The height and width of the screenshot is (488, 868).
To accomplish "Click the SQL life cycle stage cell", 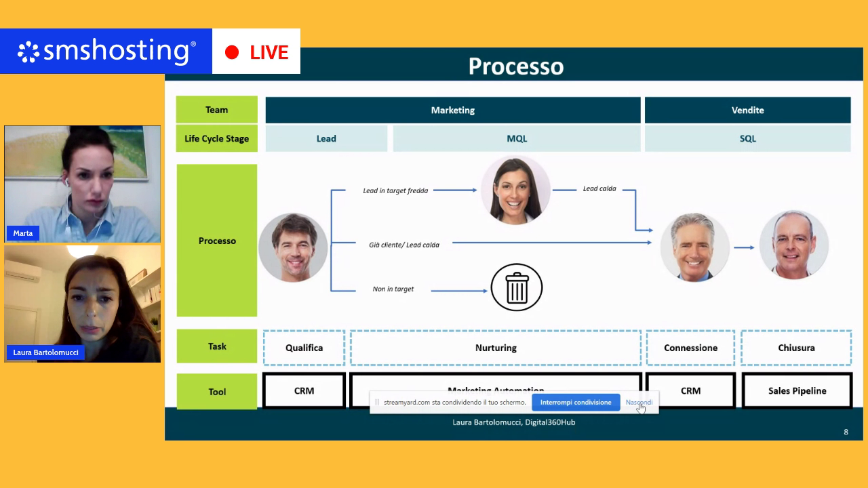I will 747,138.
